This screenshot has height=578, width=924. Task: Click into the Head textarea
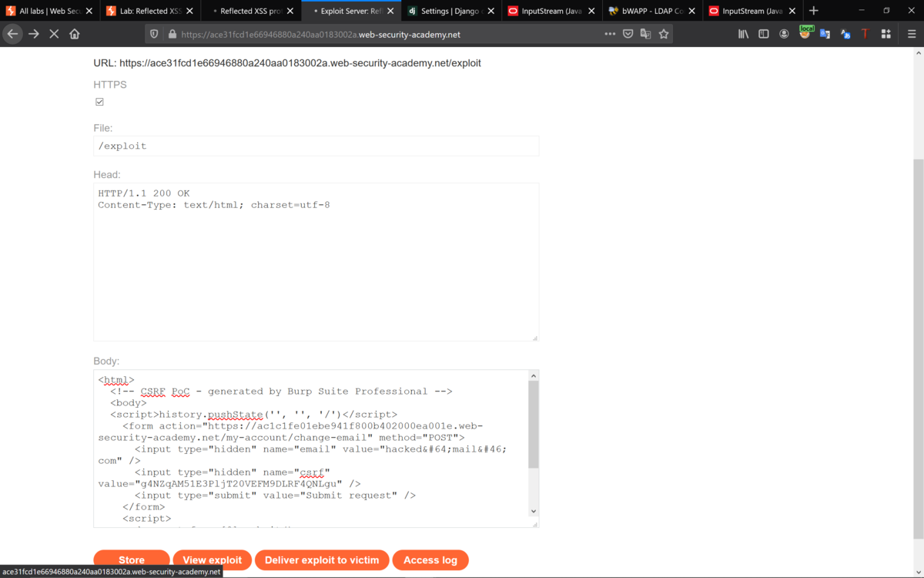pyautogui.click(x=316, y=262)
